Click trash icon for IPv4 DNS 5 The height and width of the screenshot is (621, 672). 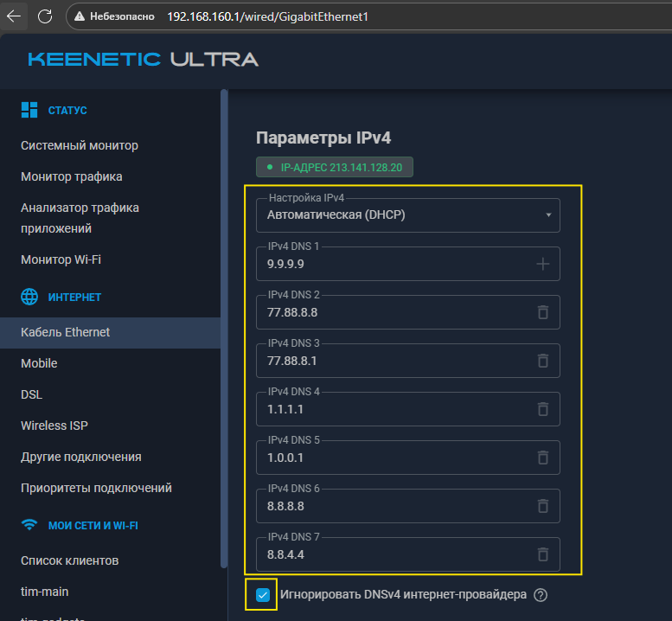542,458
